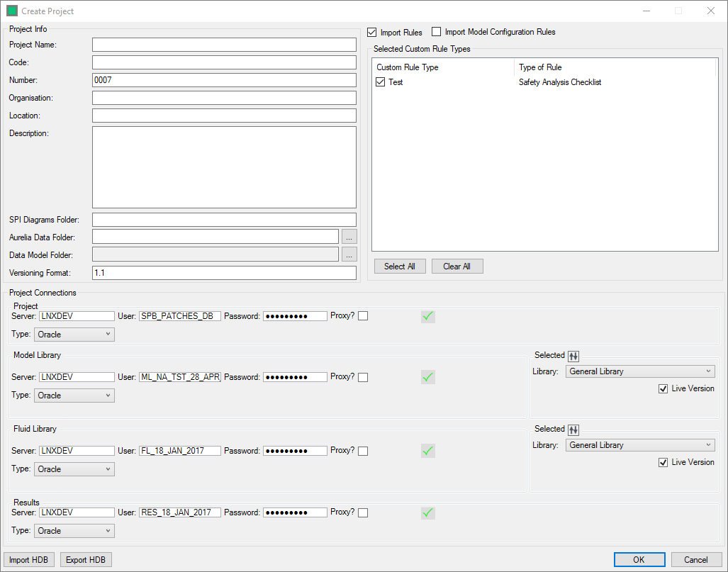Viewport: 728px width, 572px height.
Task: Click the Project Name input field
Action: 224,45
